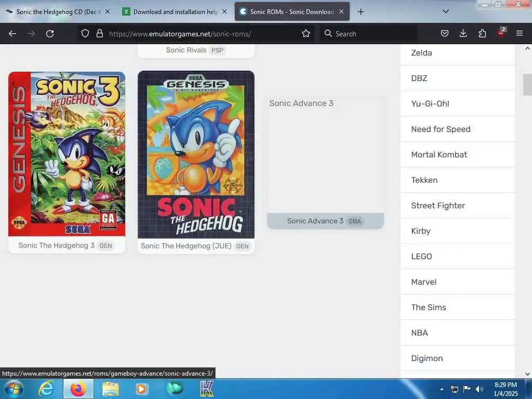Click the forward navigation arrow
This screenshot has height=399, width=532.
coord(31,34)
